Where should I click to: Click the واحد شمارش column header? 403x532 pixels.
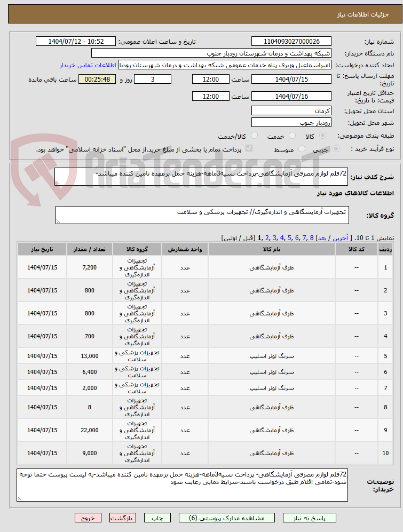point(185,249)
